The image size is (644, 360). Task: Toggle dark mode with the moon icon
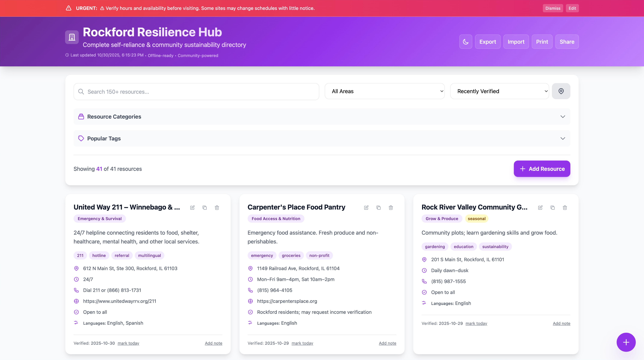(x=465, y=42)
